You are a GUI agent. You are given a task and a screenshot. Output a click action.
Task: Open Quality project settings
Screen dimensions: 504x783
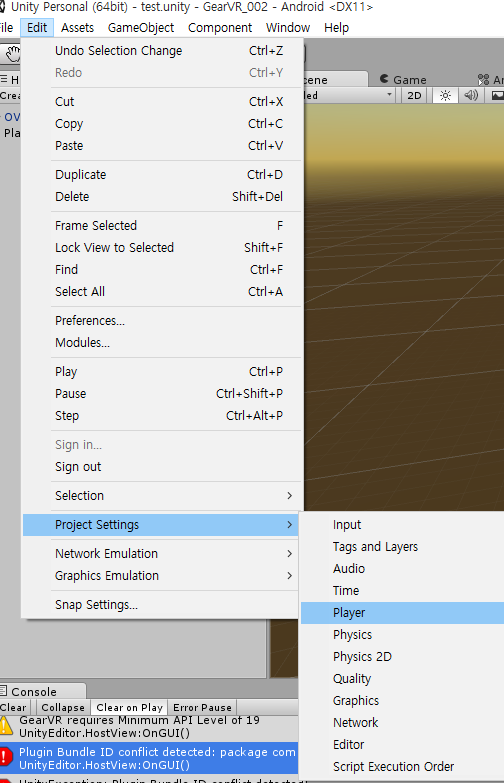coord(402,678)
